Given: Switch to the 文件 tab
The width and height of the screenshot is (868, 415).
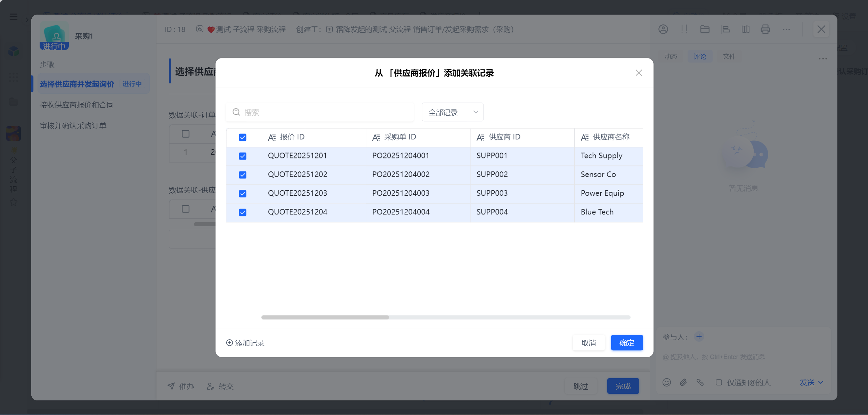Looking at the screenshot, I should (729, 56).
